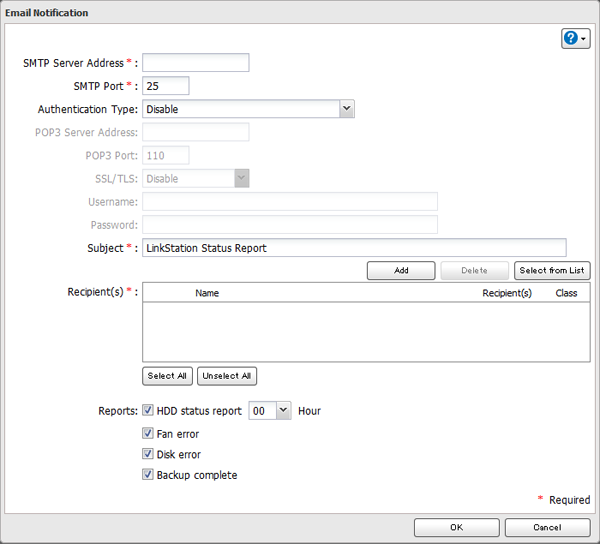The height and width of the screenshot is (544, 600).
Task: Click the Unselect All button
Action: pyautogui.click(x=227, y=376)
